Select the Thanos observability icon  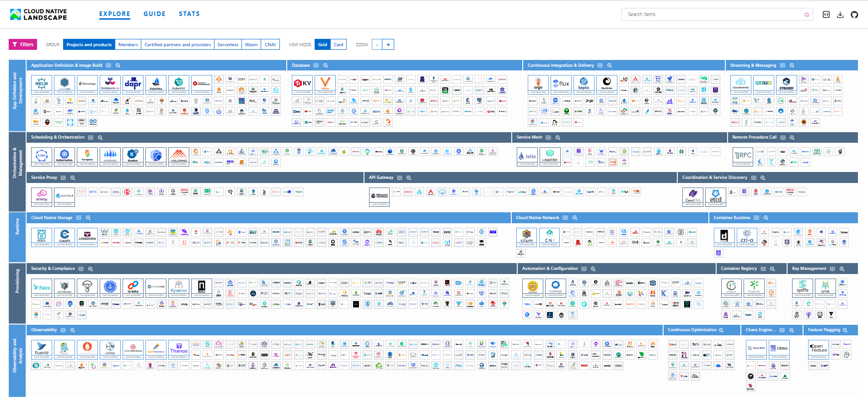[x=179, y=349]
